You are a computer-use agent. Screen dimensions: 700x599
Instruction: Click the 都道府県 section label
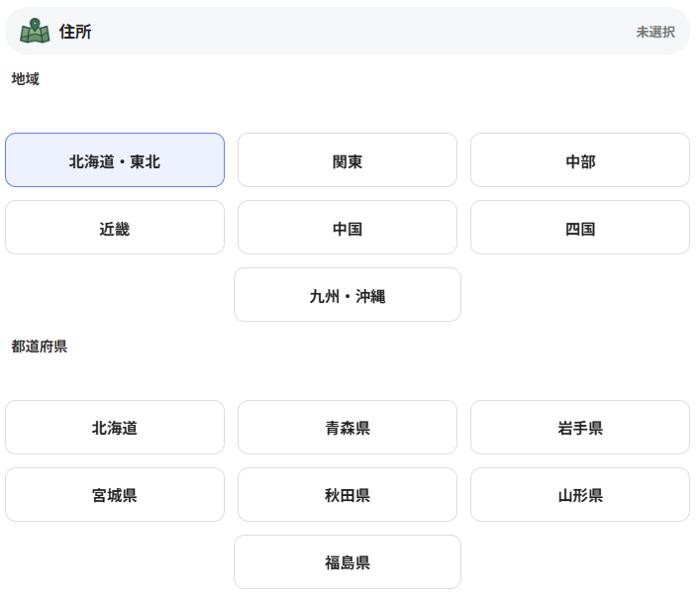pos(40,346)
